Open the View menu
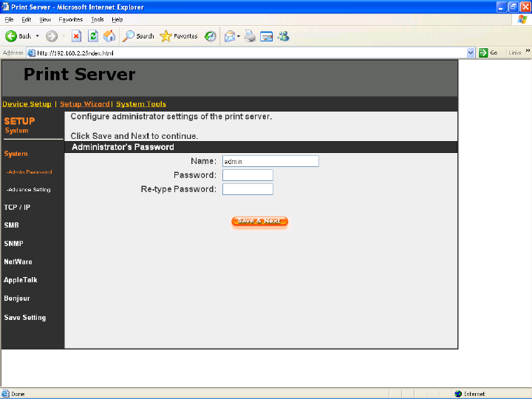The image size is (532, 399). tap(45, 20)
